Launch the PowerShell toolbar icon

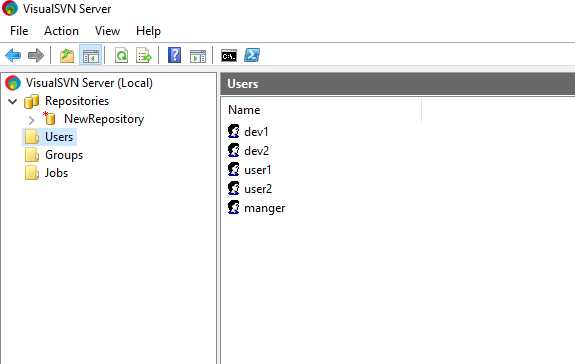coord(252,55)
